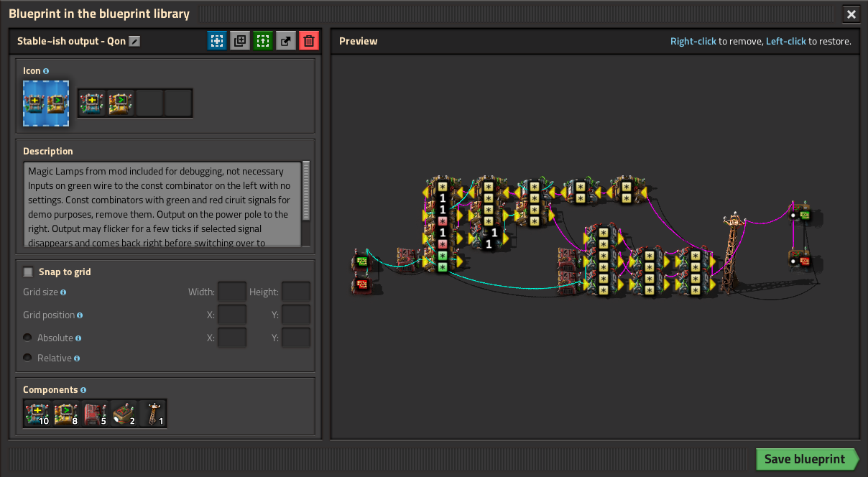Click the Grid position X field
Viewport: 868px width, 477px height.
[x=232, y=315]
